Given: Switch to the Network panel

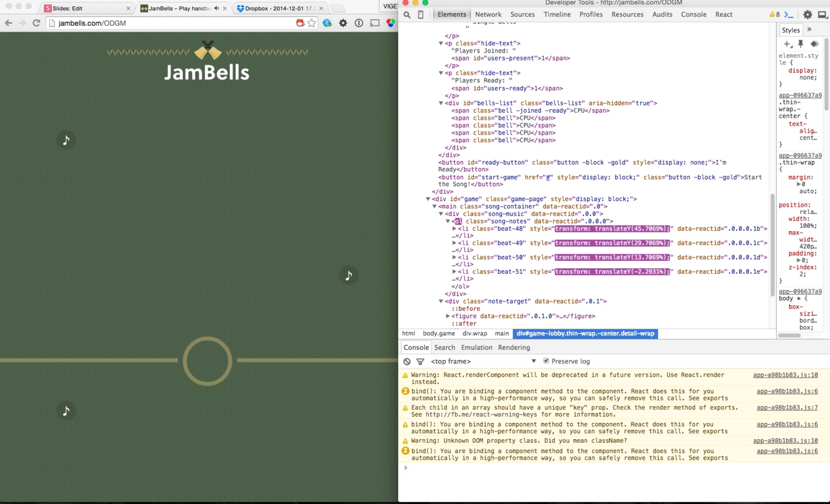Looking at the screenshot, I should point(488,15).
